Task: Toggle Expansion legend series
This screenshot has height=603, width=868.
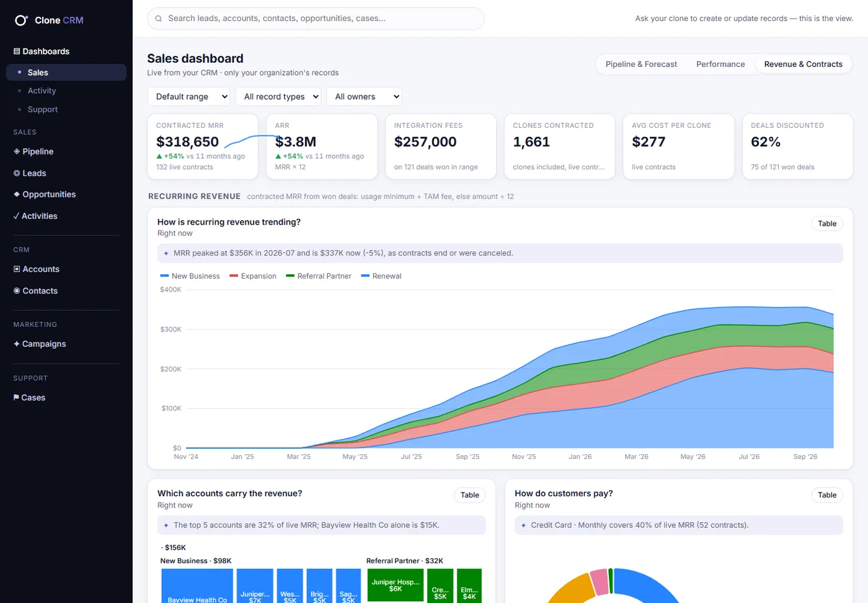Action: tap(253, 276)
